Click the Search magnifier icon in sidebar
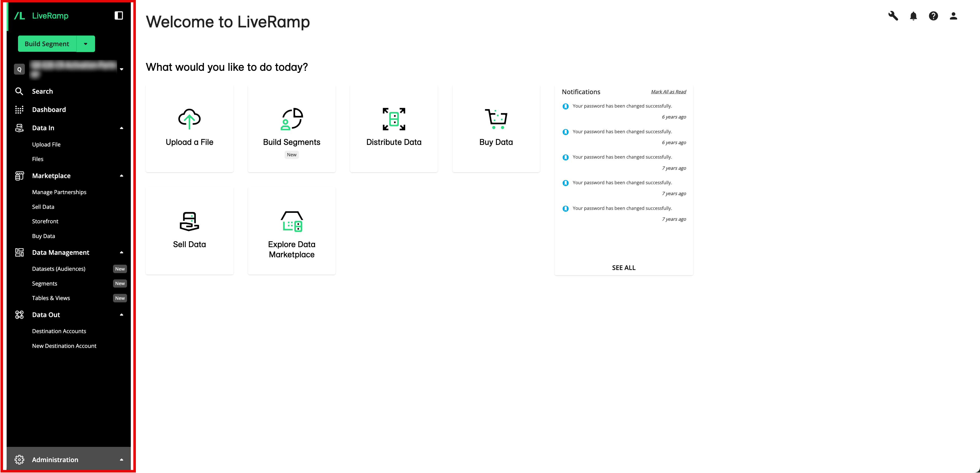980x473 pixels. tap(19, 91)
